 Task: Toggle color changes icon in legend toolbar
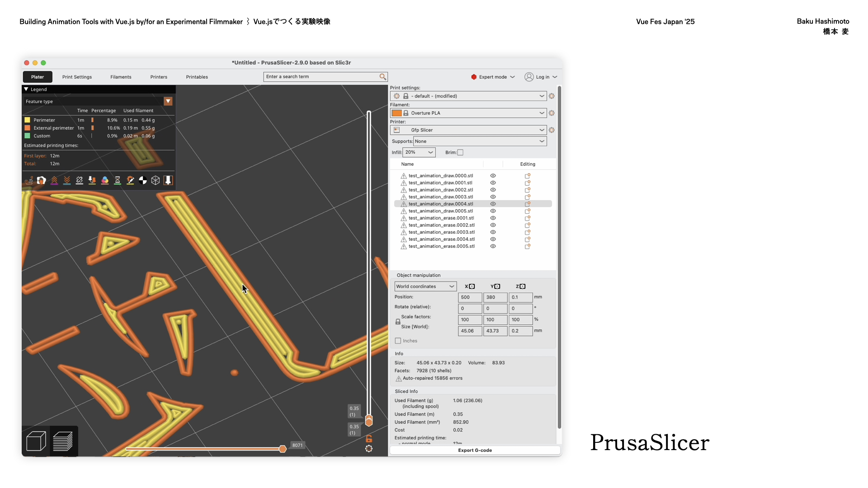tap(105, 180)
